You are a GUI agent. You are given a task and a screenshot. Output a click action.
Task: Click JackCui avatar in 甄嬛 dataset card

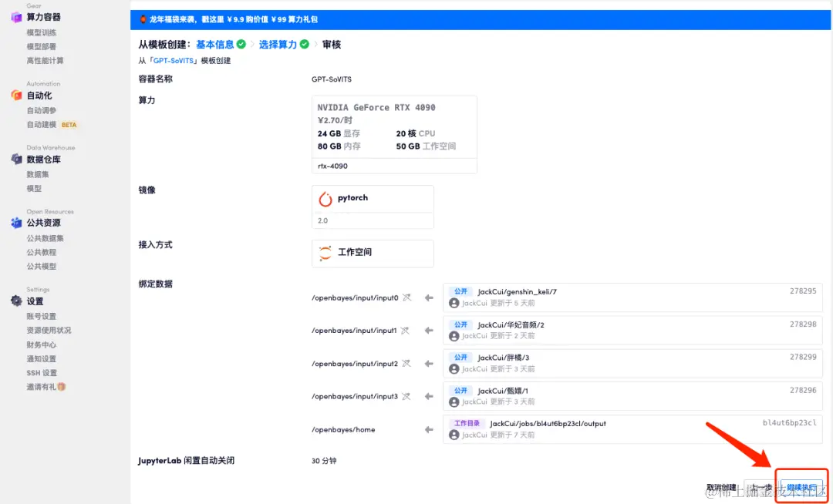[x=454, y=402]
